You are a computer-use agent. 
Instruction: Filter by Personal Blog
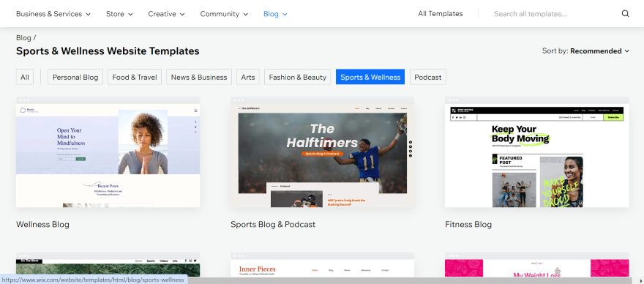click(x=75, y=77)
